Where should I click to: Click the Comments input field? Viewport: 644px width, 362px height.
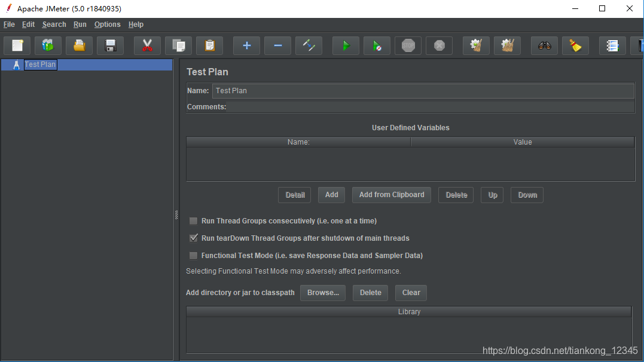tap(430, 107)
